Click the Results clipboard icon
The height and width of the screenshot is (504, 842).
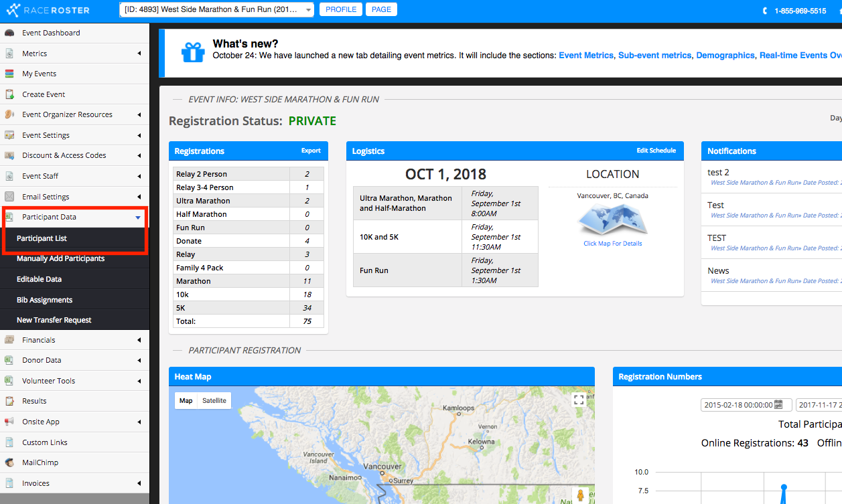tap(9, 401)
